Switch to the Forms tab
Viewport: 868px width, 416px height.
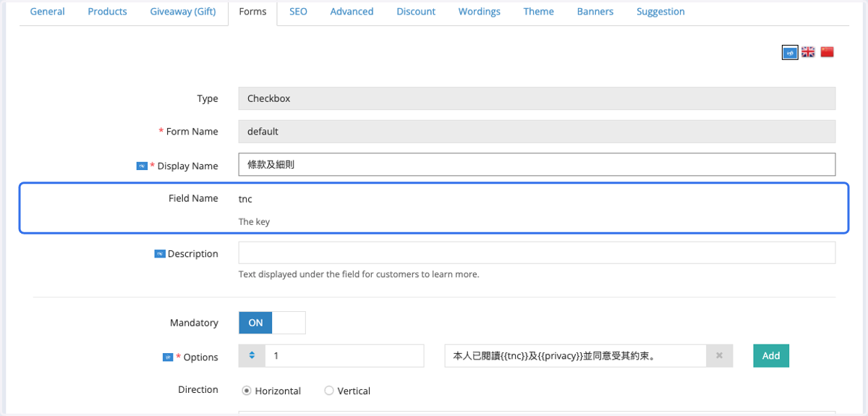[x=252, y=12]
